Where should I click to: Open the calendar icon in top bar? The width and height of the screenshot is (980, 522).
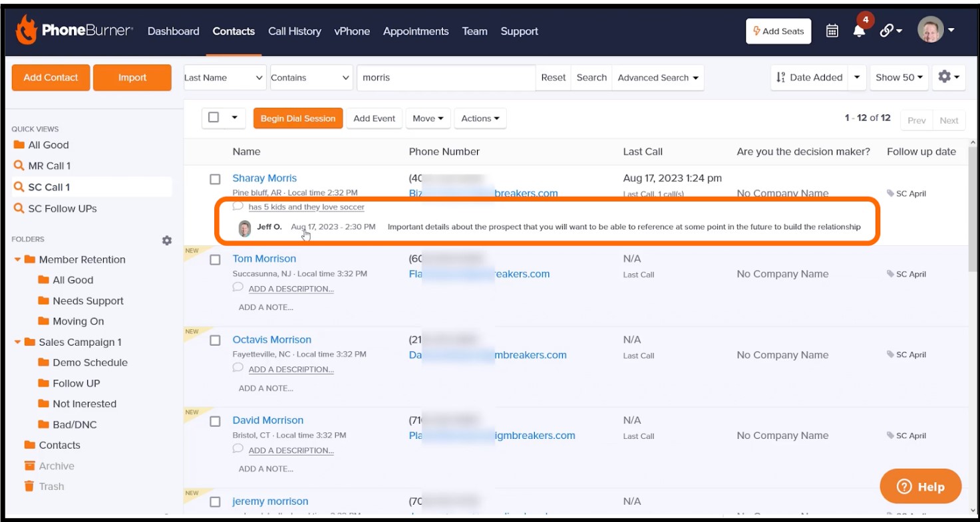click(x=832, y=31)
